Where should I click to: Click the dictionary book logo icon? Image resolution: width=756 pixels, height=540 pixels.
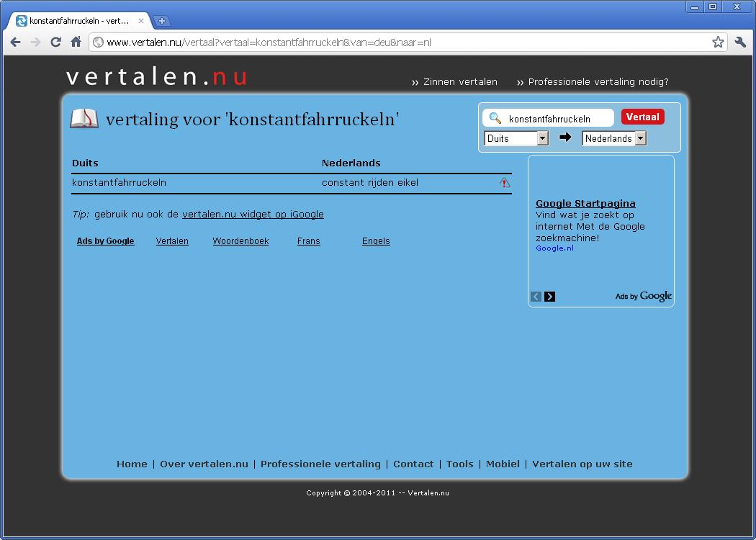point(84,119)
